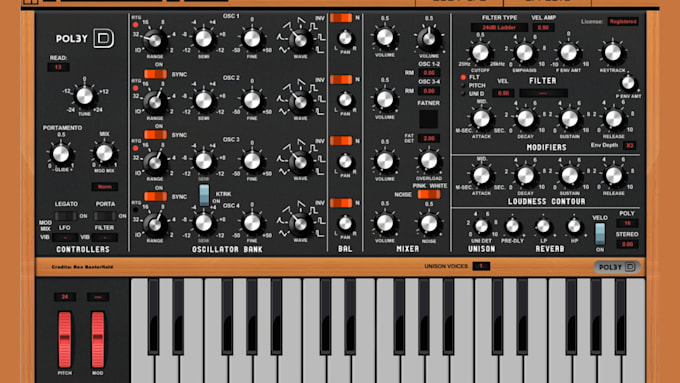Click the POLY D badge above keyboard

pos(617,267)
